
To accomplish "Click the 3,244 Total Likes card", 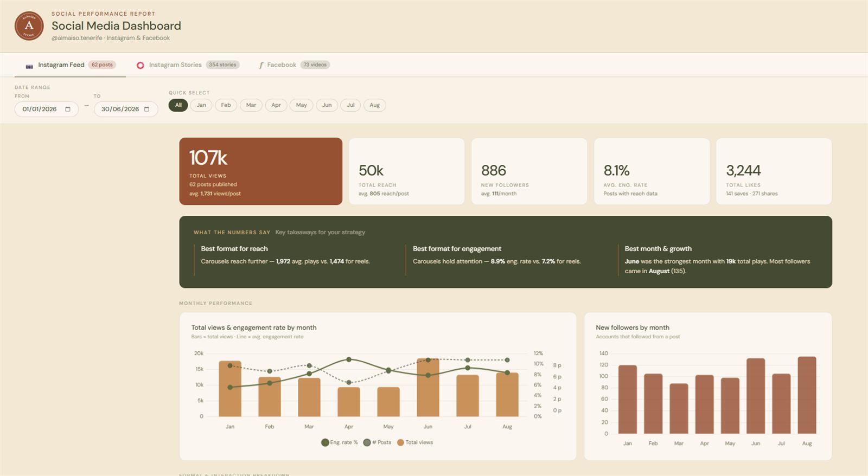I will coord(774,171).
